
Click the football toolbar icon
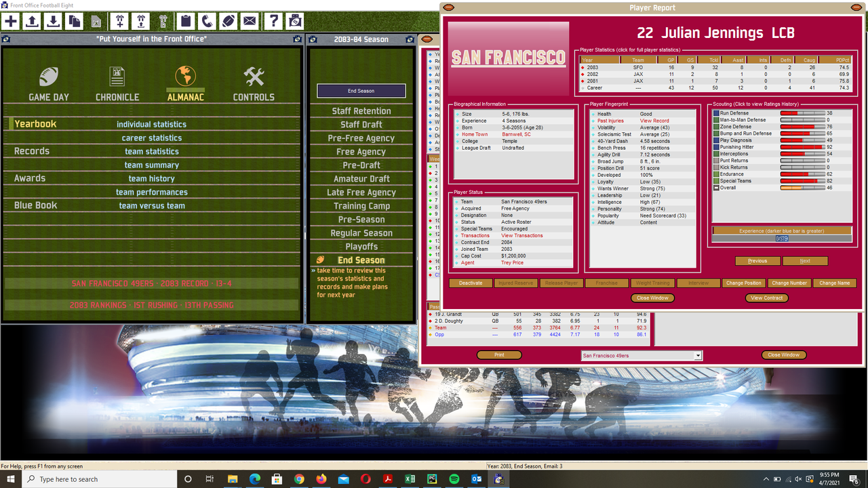point(228,21)
